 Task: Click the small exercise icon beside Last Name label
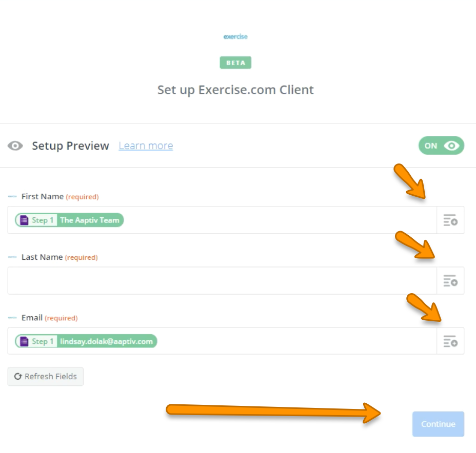(12, 257)
